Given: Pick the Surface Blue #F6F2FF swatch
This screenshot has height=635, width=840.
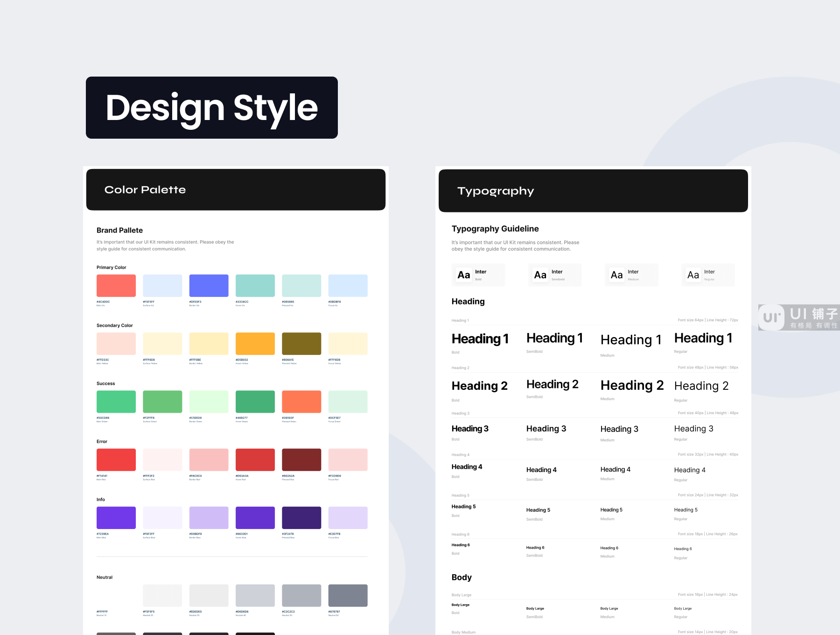Looking at the screenshot, I should click(x=162, y=518).
